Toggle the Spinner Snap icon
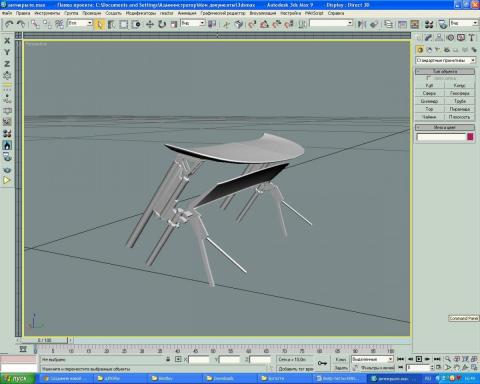This screenshot has width=480, height=384. coord(289,24)
